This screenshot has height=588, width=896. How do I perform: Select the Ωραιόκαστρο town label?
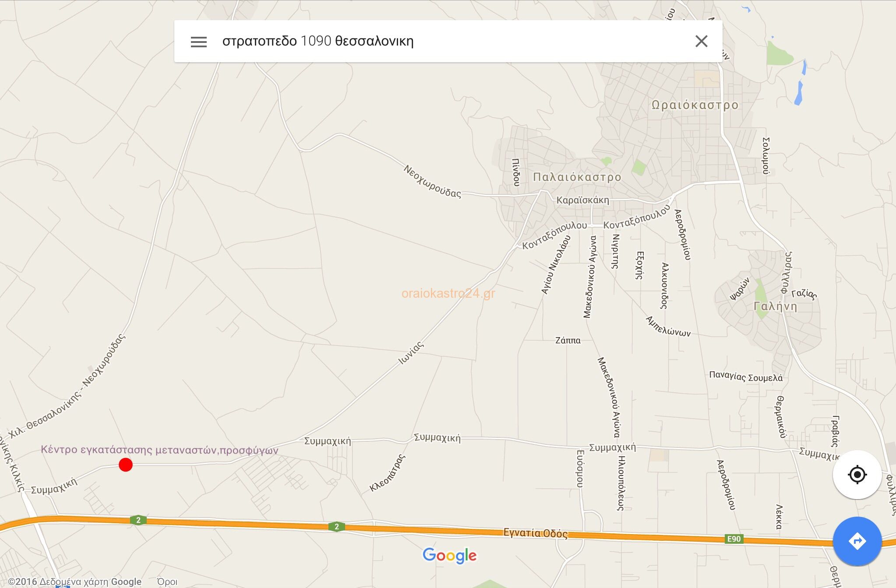coord(695,105)
